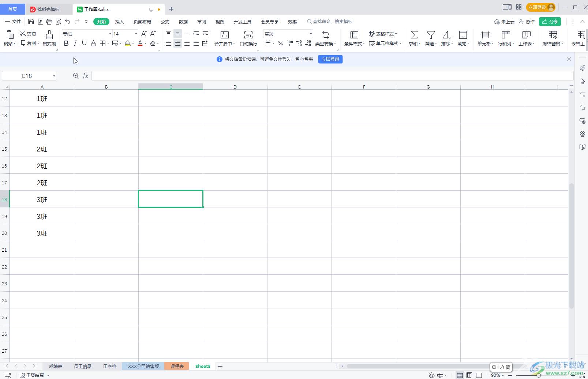Open the File (文件) menu button
588x379 pixels.
[x=13, y=22]
